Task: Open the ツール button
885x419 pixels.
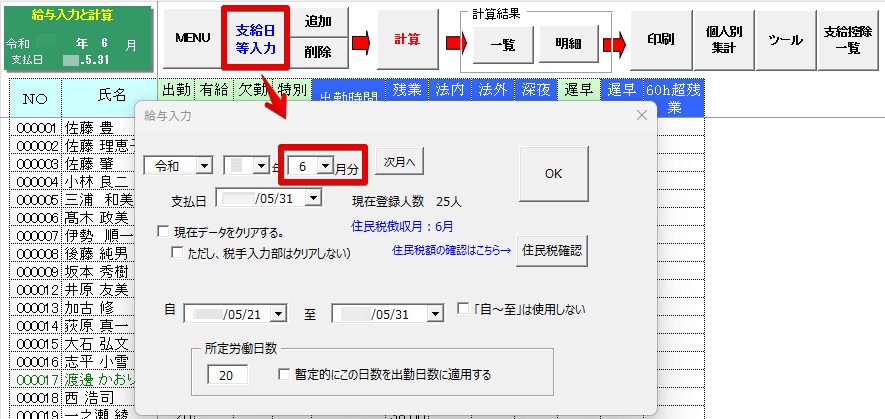Action: point(785,39)
